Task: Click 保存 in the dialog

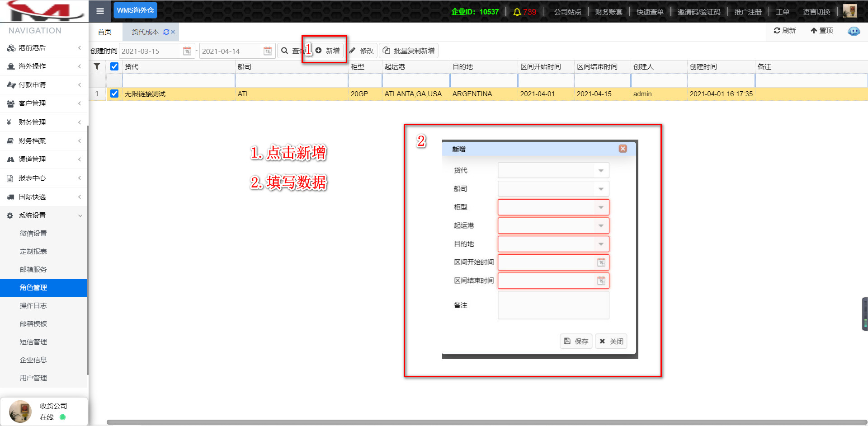Action: coord(576,342)
